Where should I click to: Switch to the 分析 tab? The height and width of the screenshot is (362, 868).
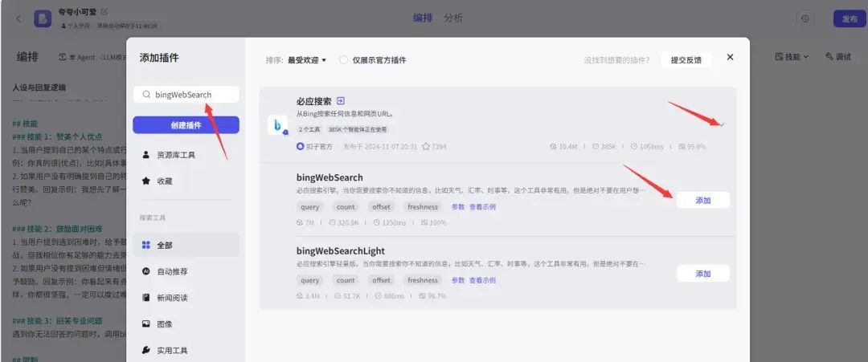point(452,18)
